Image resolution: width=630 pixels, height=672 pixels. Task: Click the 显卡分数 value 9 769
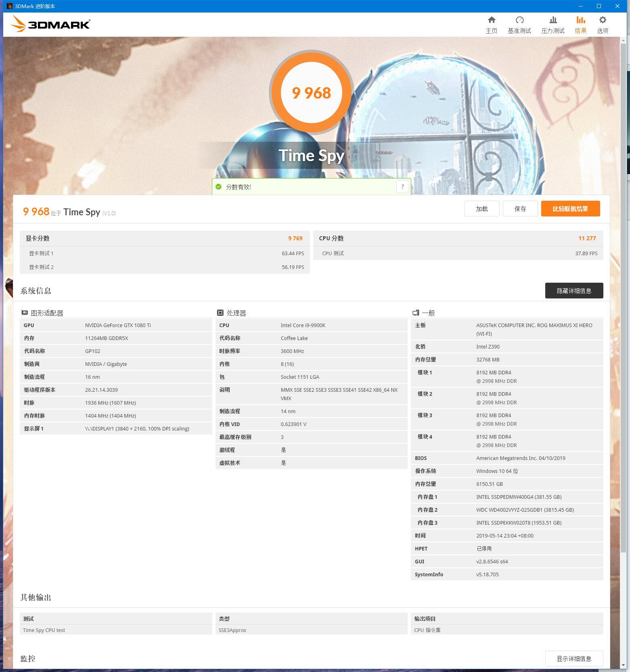(295, 238)
